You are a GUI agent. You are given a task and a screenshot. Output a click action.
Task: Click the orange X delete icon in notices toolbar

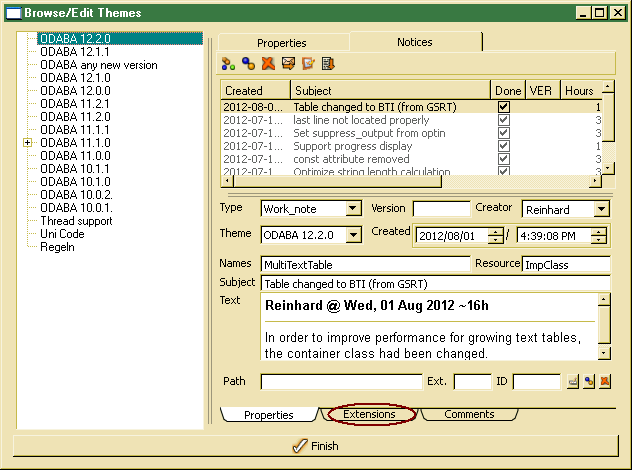click(x=268, y=64)
